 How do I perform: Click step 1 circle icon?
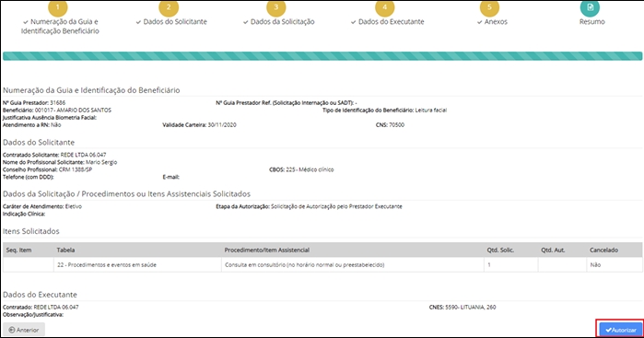click(x=57, y=7)
